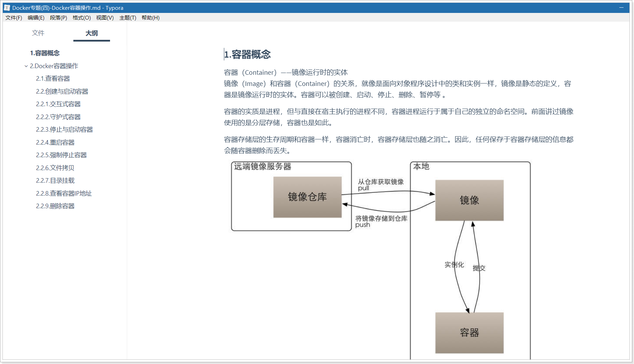Open 2.2.4.重启容器 outline item
The width and height of the screenshot is (634, 364).
[x=55, y=143]
